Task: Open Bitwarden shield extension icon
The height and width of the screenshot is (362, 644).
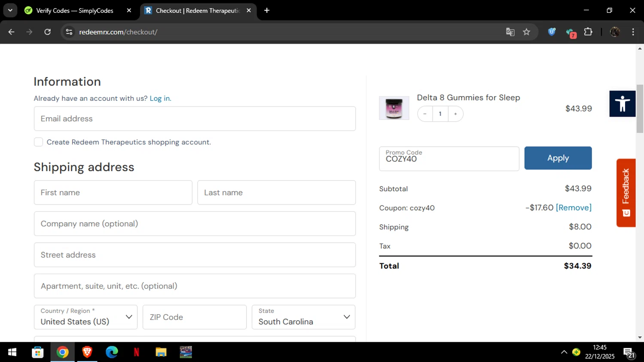Action: [552, 32]
